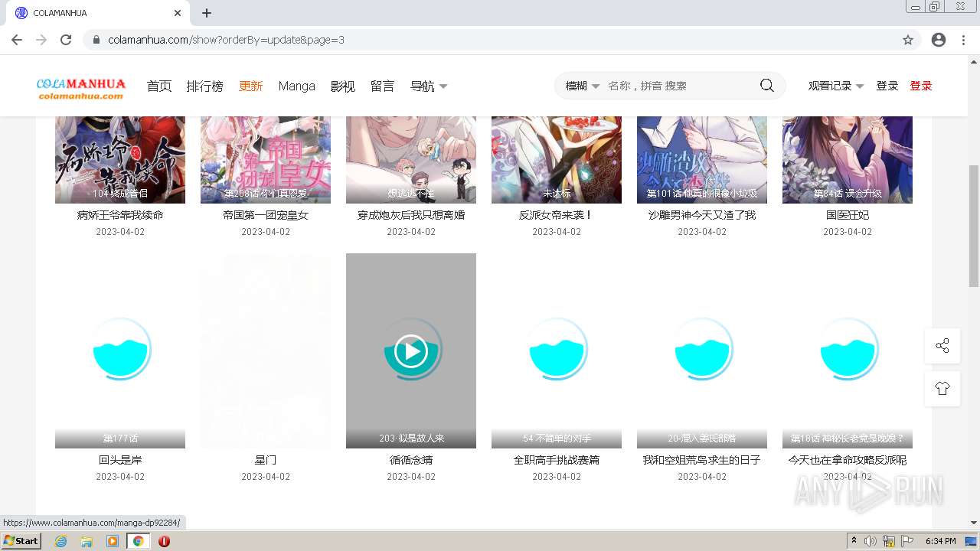980x551 pixels.
Task: Click the 星门 cover thumbnail
Action: (266, 350)
